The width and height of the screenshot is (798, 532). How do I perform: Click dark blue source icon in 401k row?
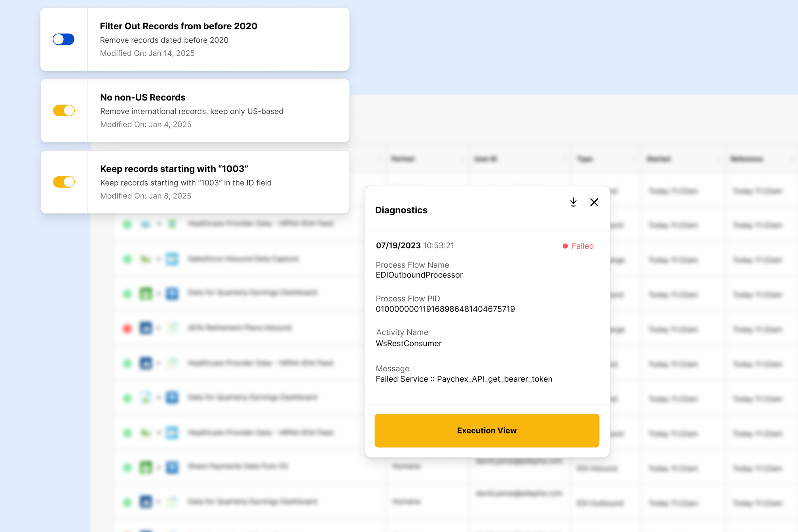146,328
